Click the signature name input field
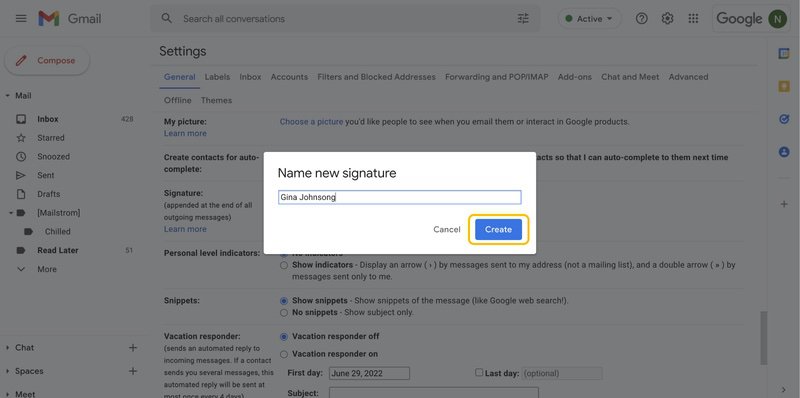Image resolution: width=800 pixels, height=398 pixels. pyautogui.click(x=399, y=197)
